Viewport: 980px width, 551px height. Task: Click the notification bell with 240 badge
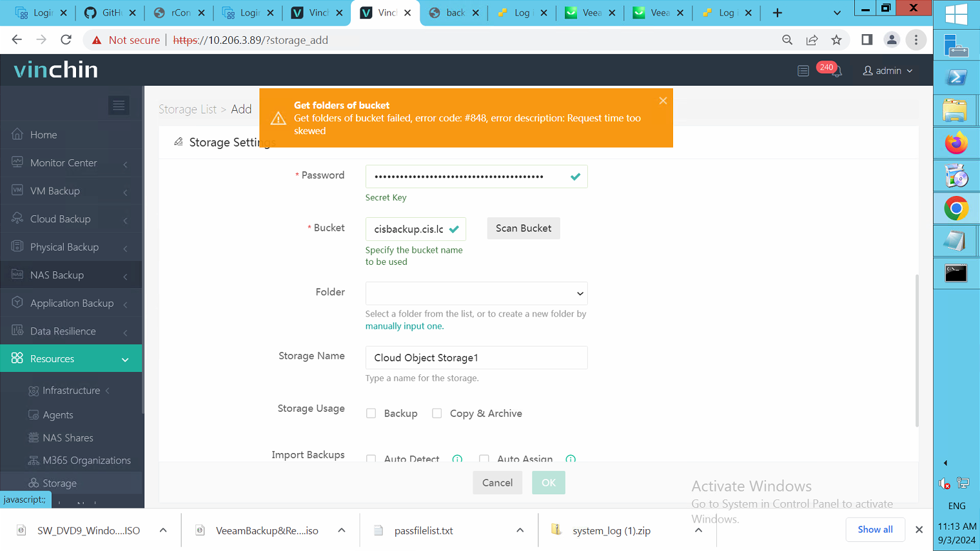click(x=836, y=72)
